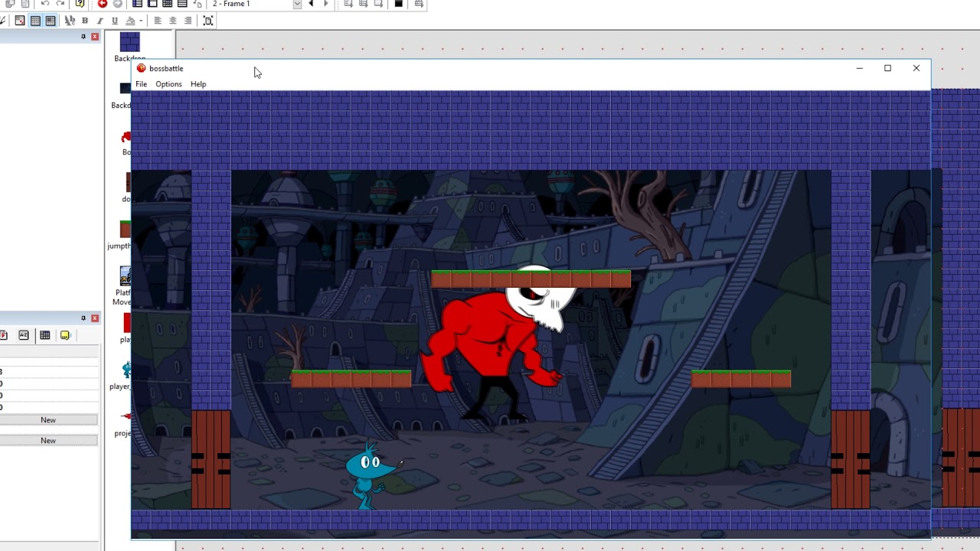
Task: Select the blue player_ object thumbnail
Action: click(x=126, y=370)
